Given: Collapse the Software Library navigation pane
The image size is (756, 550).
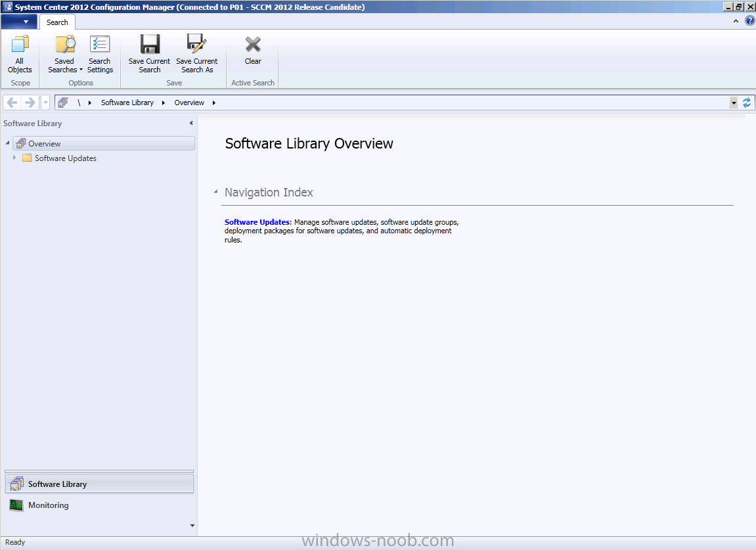Looking at the screenshot, I should 191,123.
